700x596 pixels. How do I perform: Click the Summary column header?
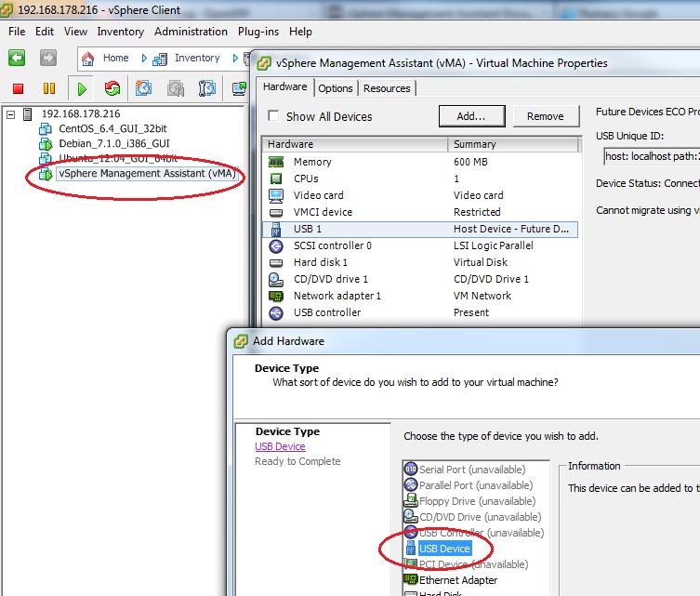coord(514,144)
